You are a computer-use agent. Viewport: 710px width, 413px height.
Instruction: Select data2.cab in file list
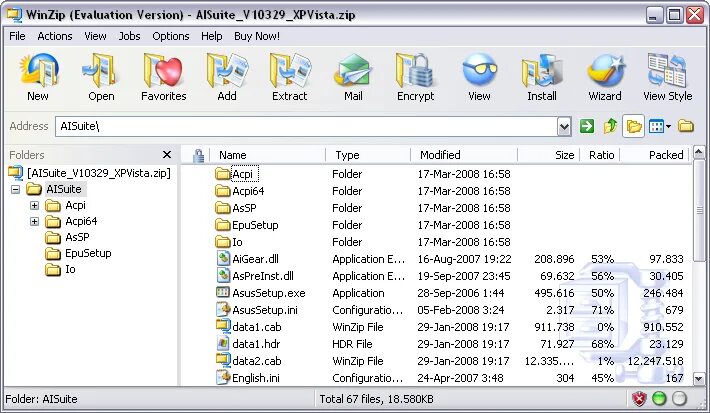[257, 361]
